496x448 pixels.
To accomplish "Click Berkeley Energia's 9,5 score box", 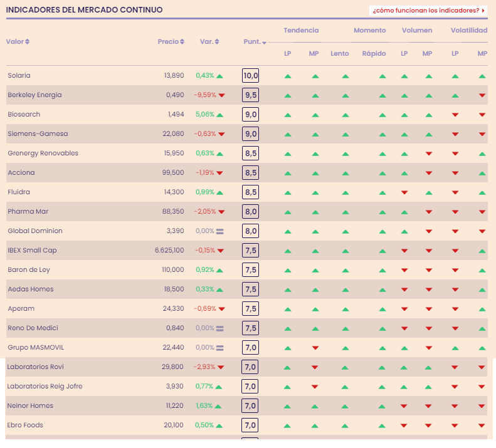I will [x=251, y=95].
